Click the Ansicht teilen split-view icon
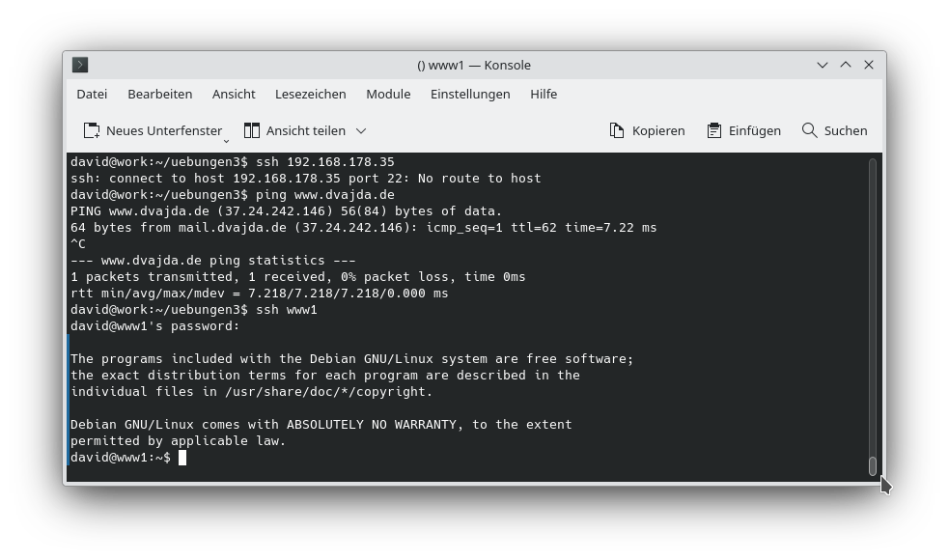949x560 pixels. click(251, 130)
